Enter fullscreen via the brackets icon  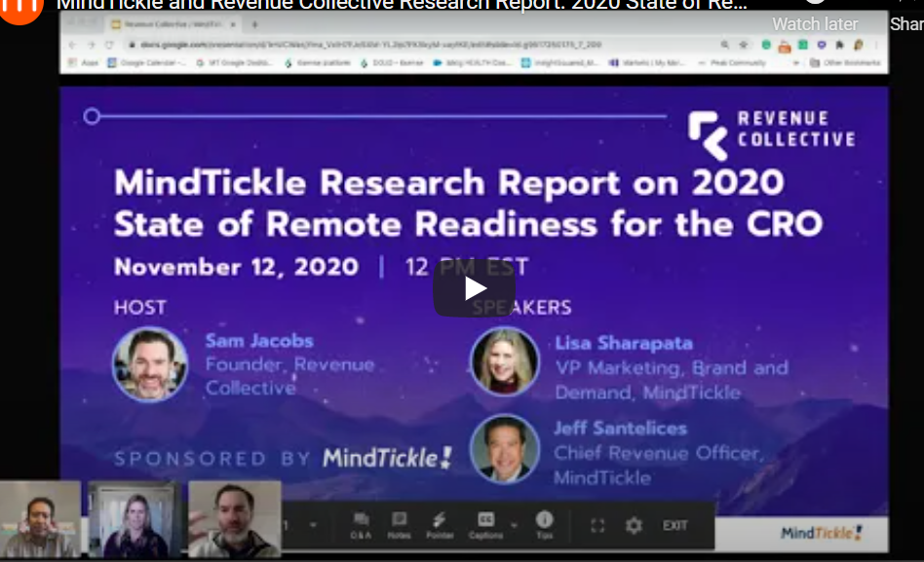pyautogui.click(x=597, y=526)
